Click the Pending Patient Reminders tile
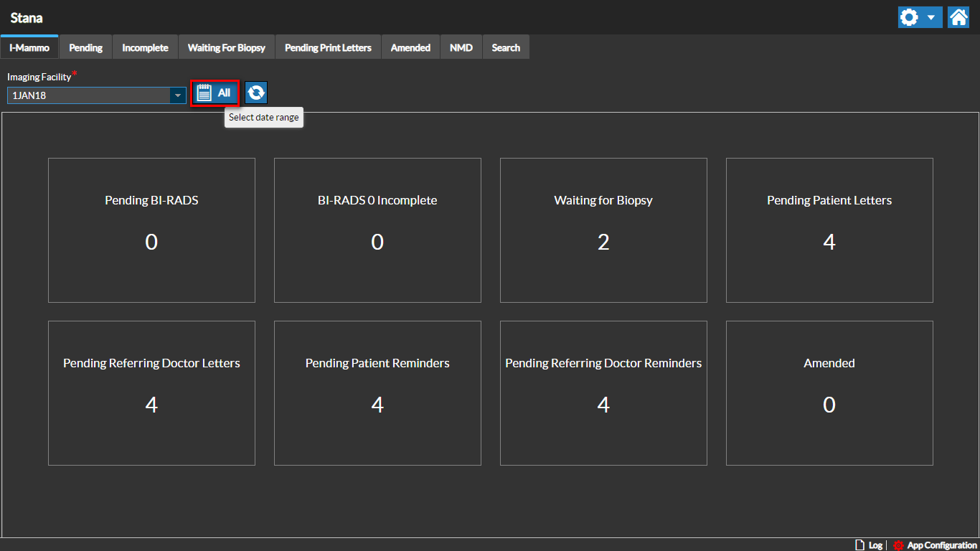Screen dimensions: 980x551 coord(377,392)
